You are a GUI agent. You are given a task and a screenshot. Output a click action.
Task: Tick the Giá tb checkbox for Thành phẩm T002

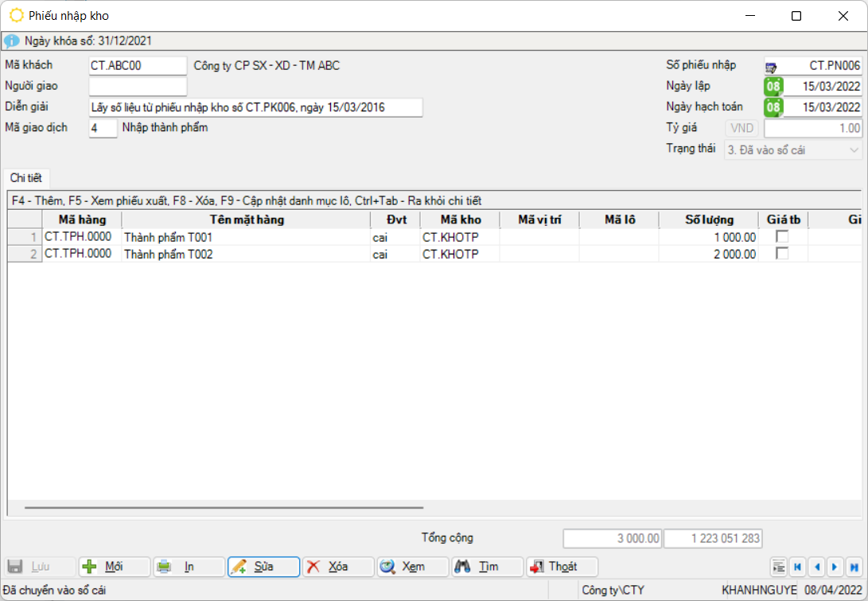point(782,254)
